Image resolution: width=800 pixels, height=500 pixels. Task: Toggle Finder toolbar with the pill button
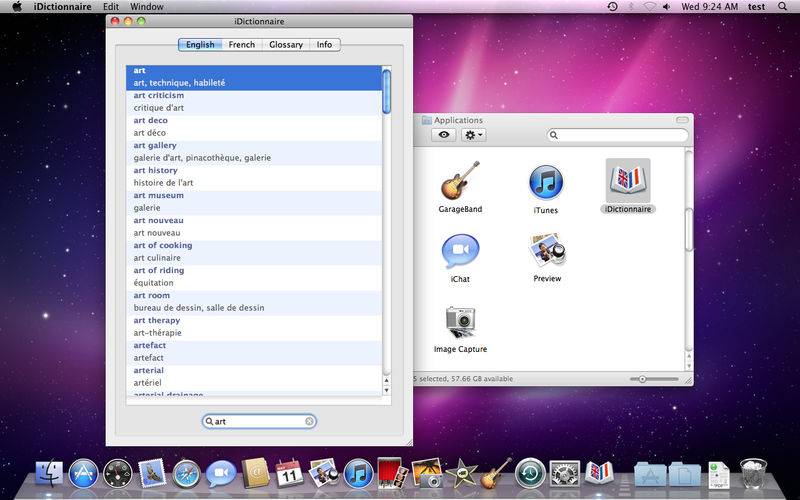click(x=682, y=120)
